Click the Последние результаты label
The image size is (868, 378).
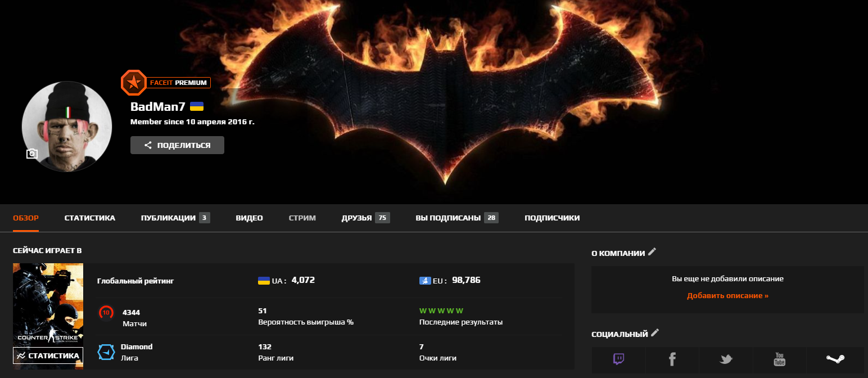point(461,322)
